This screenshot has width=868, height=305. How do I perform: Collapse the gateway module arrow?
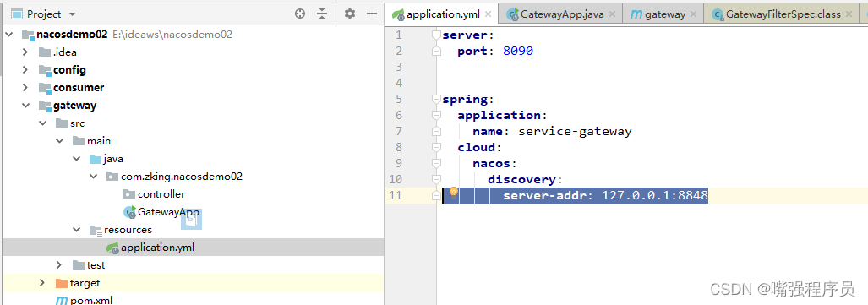pyautogui.click(x=25, y=106)
